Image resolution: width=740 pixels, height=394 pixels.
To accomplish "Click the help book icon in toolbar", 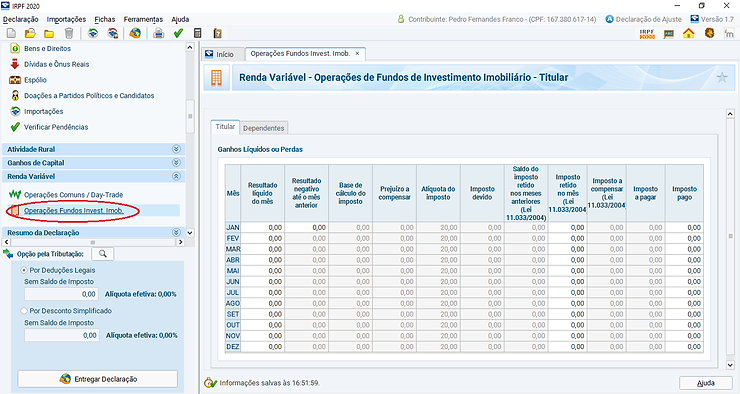I will click(217, 34).
